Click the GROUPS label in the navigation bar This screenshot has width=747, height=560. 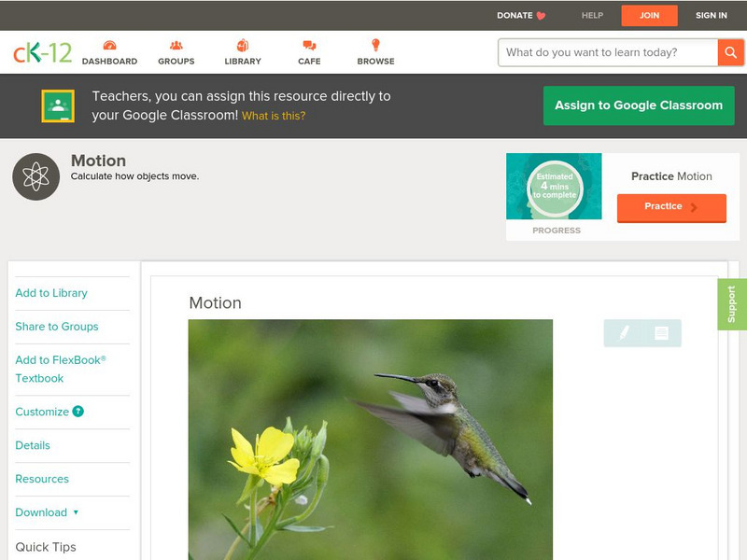[176, 62]
